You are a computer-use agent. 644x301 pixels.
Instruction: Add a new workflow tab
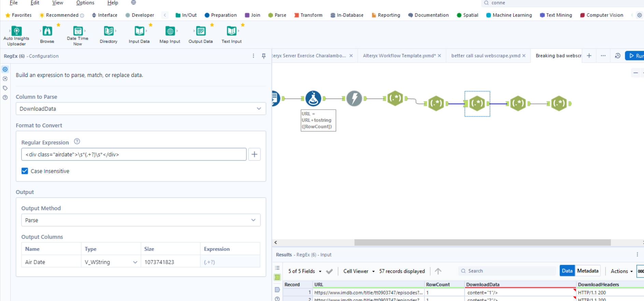[589, 56]
